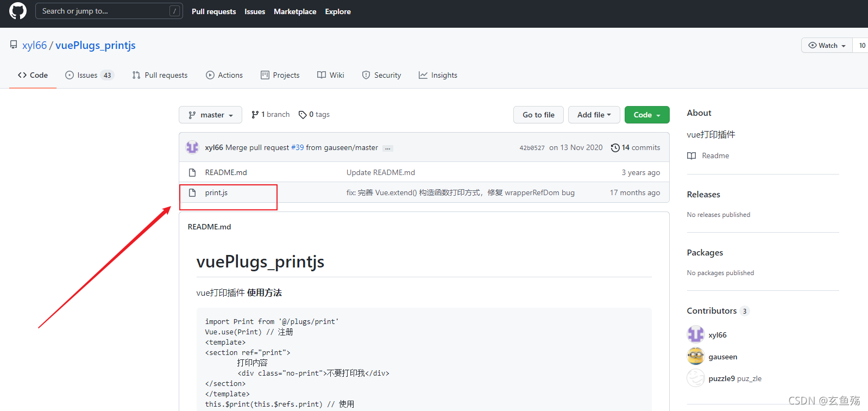Switch to the Actions tab

(224, 75)
